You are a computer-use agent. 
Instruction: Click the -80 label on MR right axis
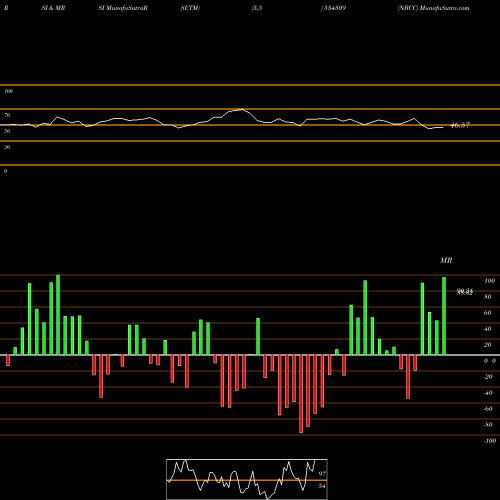point(488,425)
